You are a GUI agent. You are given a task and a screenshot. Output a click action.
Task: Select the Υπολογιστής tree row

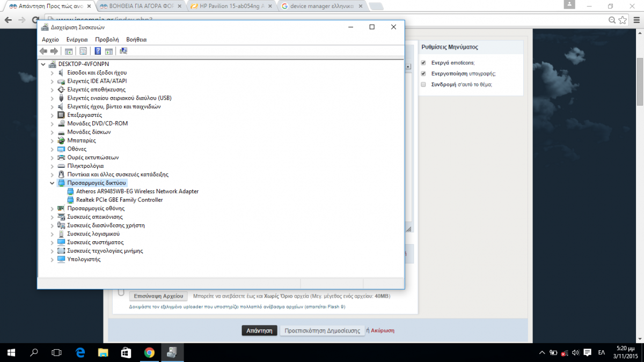point(84,260)
